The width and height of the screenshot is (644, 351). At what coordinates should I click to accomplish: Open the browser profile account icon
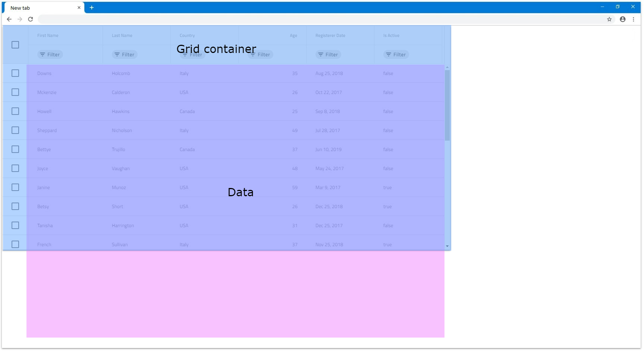(x=622, y=19)
